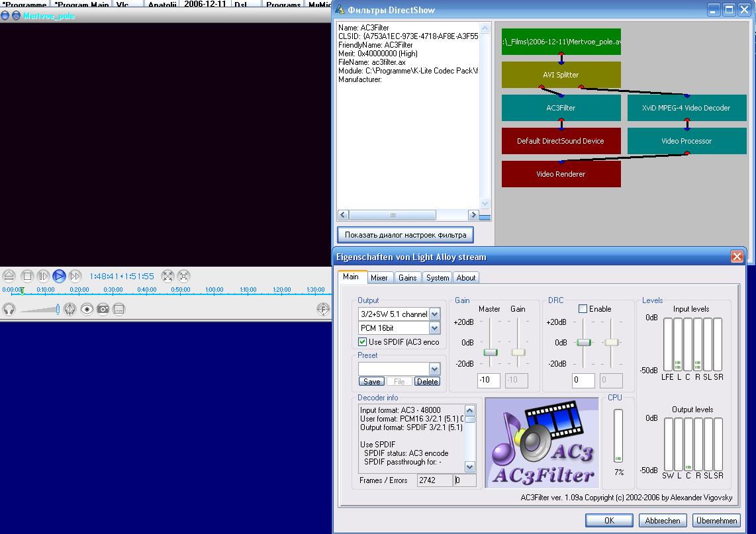Click the Master gain value field showing -10

point(489,380)
